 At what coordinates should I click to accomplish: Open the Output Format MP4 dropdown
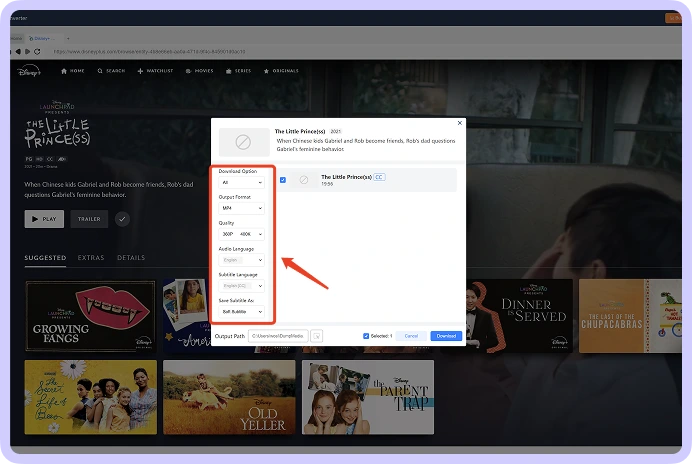tap(242, 208)
